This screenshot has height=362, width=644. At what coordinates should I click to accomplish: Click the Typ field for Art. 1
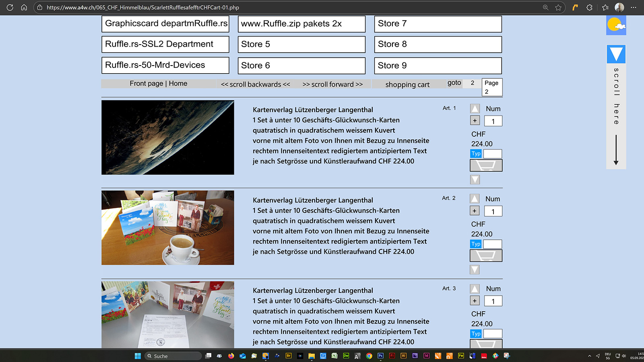[492, 154]
